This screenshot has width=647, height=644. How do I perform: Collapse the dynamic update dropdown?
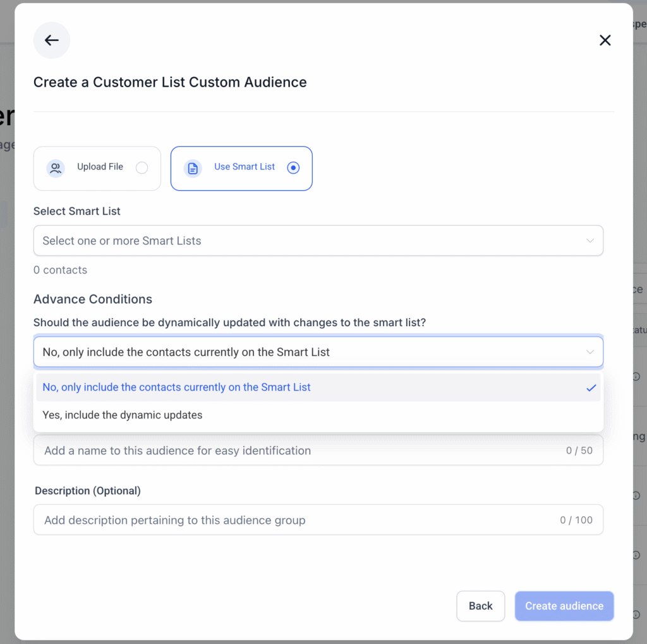[x=318, y=352]
